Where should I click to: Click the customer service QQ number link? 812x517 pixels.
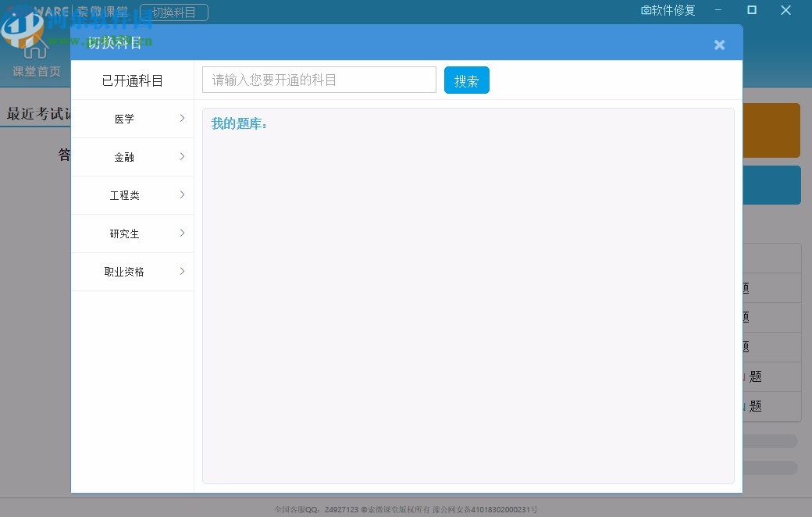(x=341, y=508)
